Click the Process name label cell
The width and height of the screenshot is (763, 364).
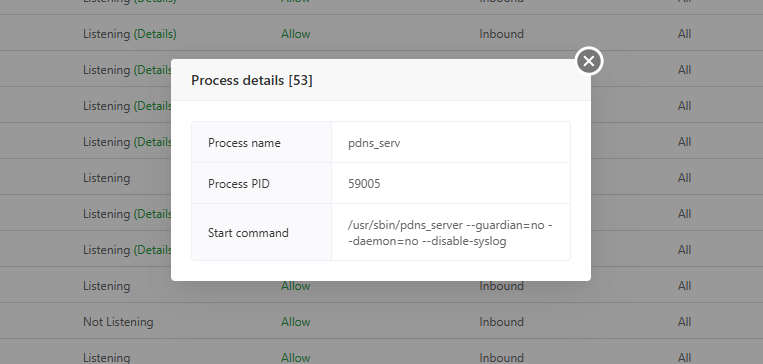tap(261, 142)
